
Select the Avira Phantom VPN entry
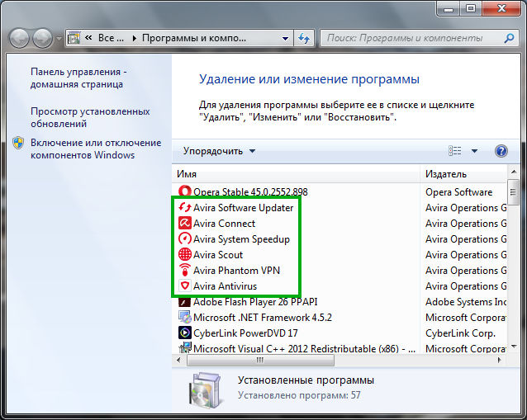pyautogui.click(x=236, y=271)
